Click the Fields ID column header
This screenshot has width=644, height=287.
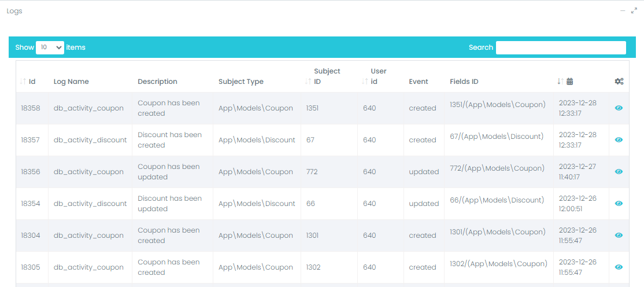[x=464, y=82]
